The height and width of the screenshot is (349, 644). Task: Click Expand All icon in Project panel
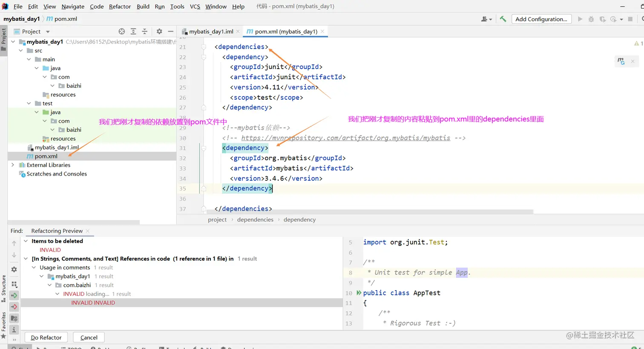click(133, 31)
